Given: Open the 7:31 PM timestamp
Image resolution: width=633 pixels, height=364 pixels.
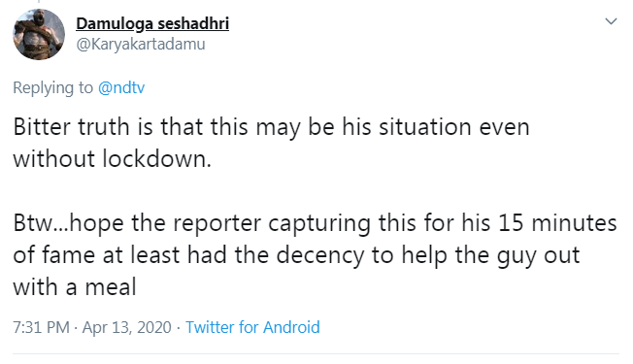Looking at the screenshot, I should coord(41,327).
